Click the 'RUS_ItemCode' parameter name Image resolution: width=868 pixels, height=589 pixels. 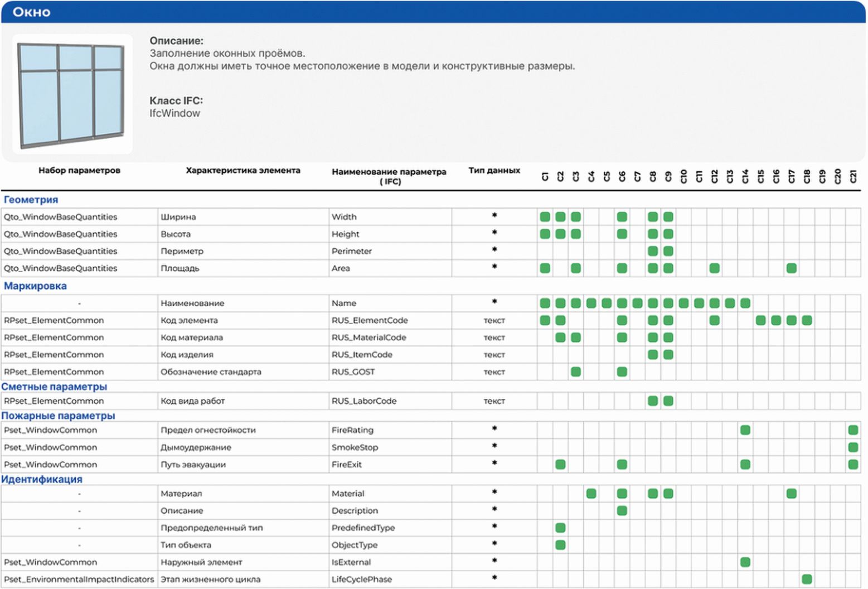(362, 355)
